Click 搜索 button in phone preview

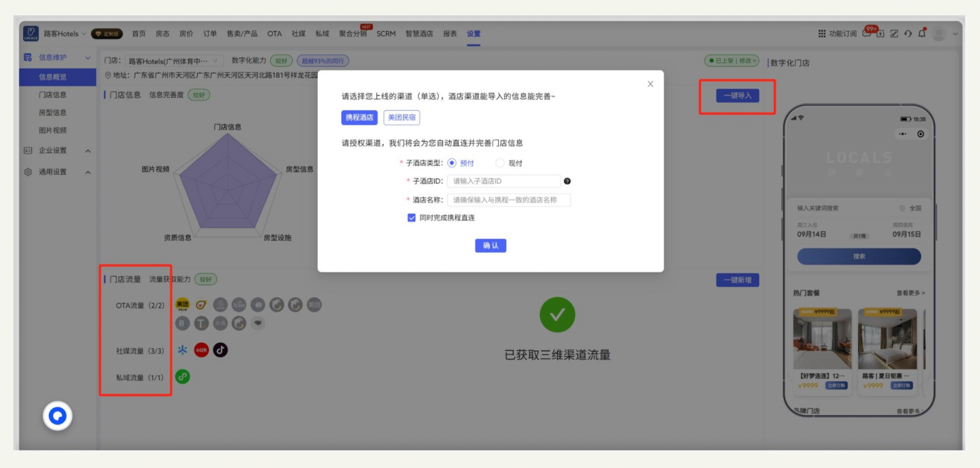click(859, 257)
